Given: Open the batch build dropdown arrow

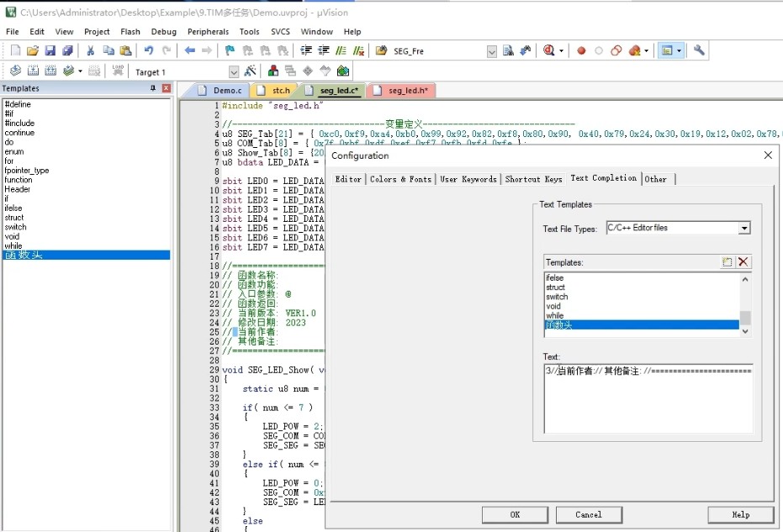Looking at the screenshot, I should 80,71.
